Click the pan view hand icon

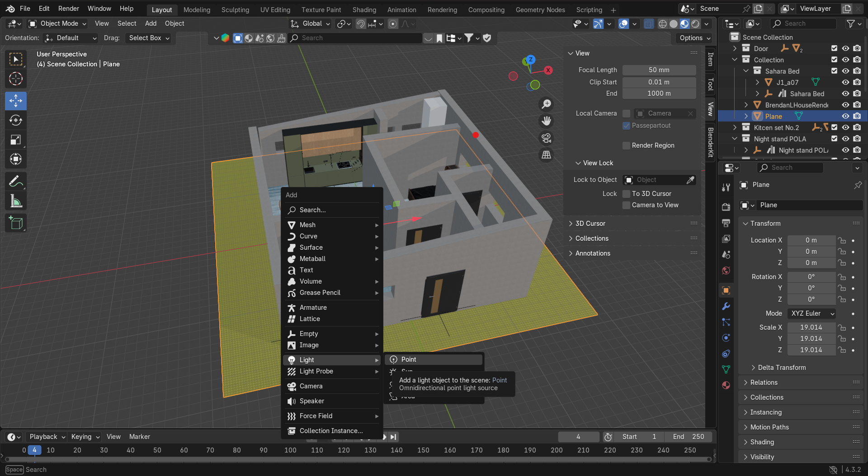point(547,121)
